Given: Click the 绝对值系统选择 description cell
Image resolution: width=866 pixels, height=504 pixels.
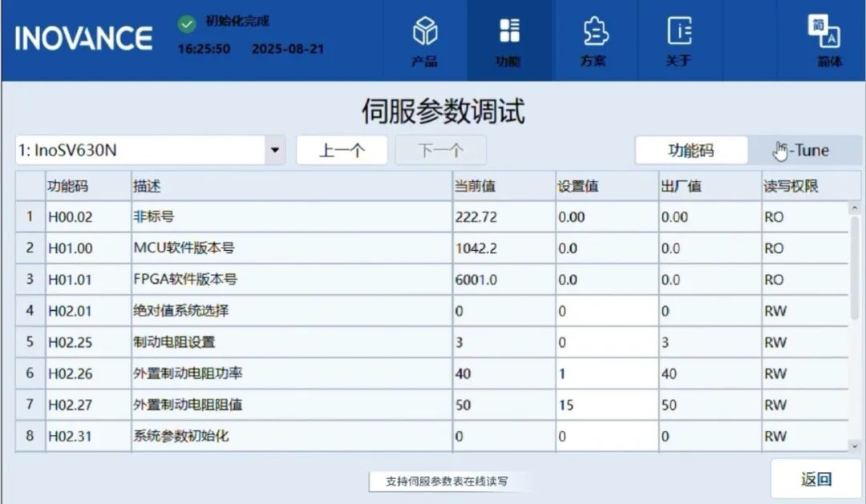Looking at the screenshot, I should click(292, 311).
